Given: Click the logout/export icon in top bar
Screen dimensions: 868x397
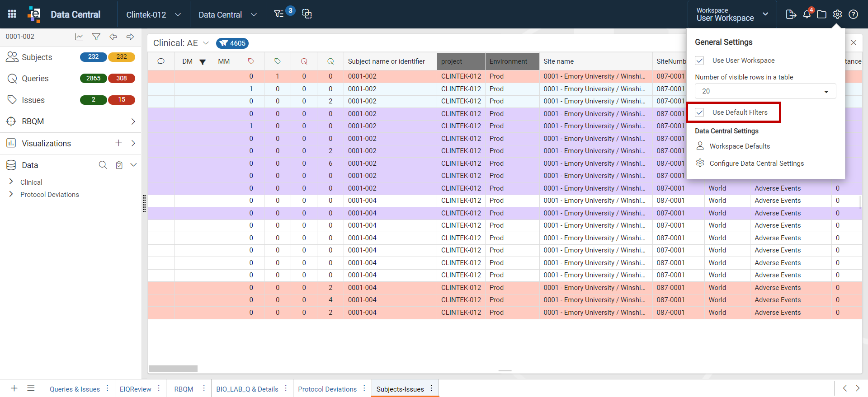Looking at the screenshot, I should (791, 14).
